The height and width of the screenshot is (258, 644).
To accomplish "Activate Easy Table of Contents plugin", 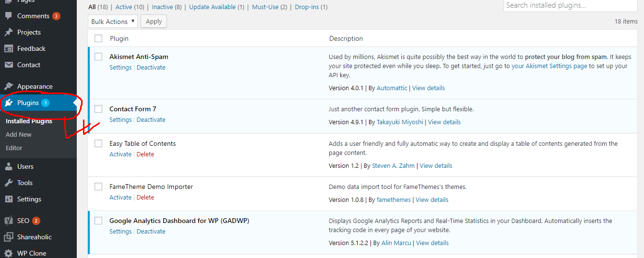I will pyautogui.click(x=120, y=154).
